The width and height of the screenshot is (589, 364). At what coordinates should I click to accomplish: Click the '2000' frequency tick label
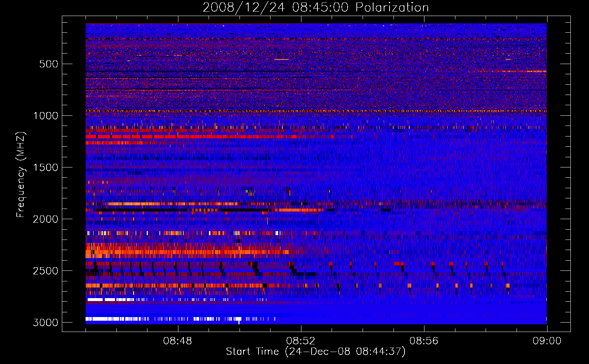click(x=46, y=219)
